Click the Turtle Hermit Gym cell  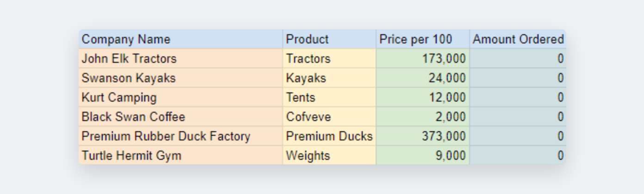coord(180,156)
